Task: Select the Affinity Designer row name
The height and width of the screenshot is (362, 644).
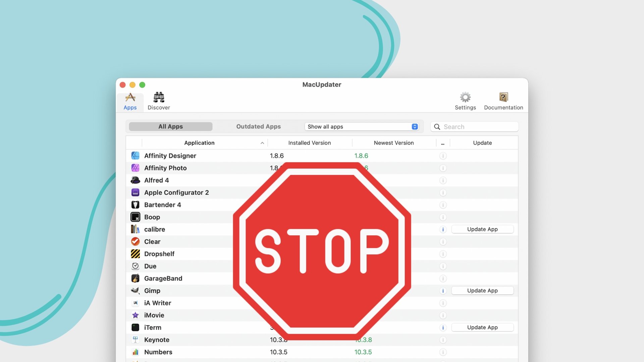Action: click(170, 156)
